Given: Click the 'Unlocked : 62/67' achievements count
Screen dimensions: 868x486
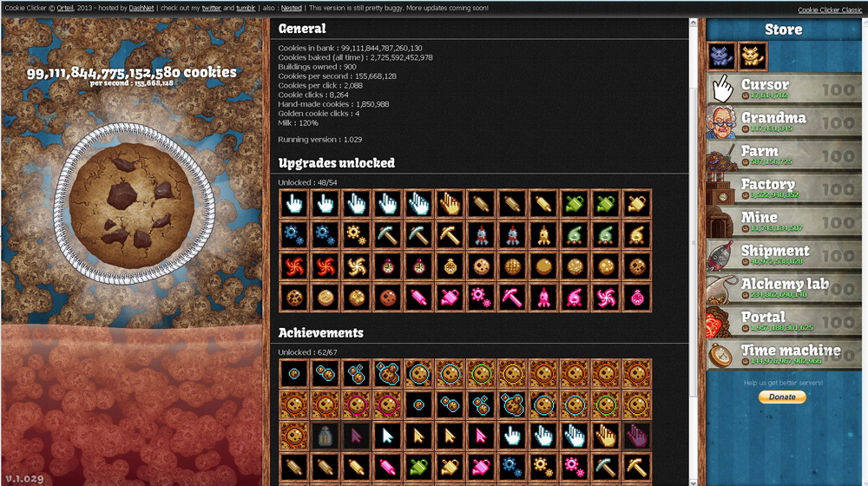Looking at the screenshot, I should coord(307,352).
